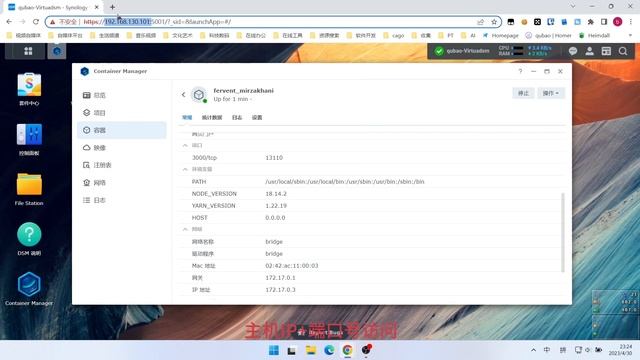The height and width of the screenshot is (360, 640).
Task: Click Container Manager icon in DSM taskbar
Action: [57, 51]
